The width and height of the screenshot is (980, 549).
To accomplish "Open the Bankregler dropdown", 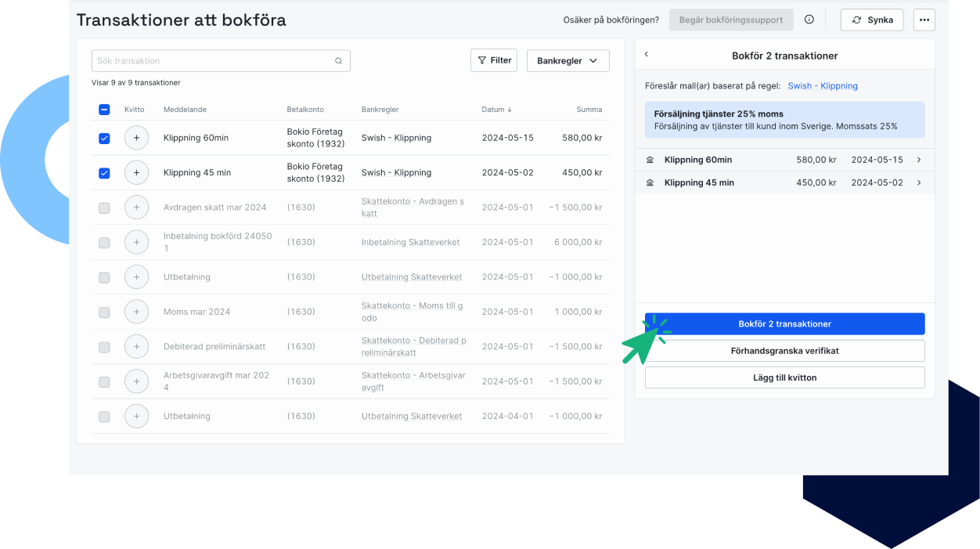I will point(567,61).
